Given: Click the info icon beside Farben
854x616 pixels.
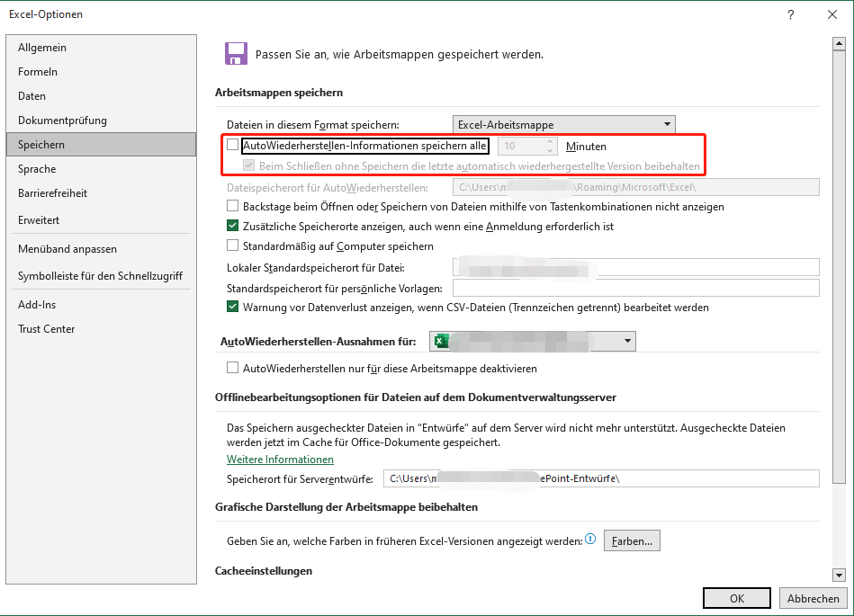Looking at the screenshot, I should pos(590,540).
